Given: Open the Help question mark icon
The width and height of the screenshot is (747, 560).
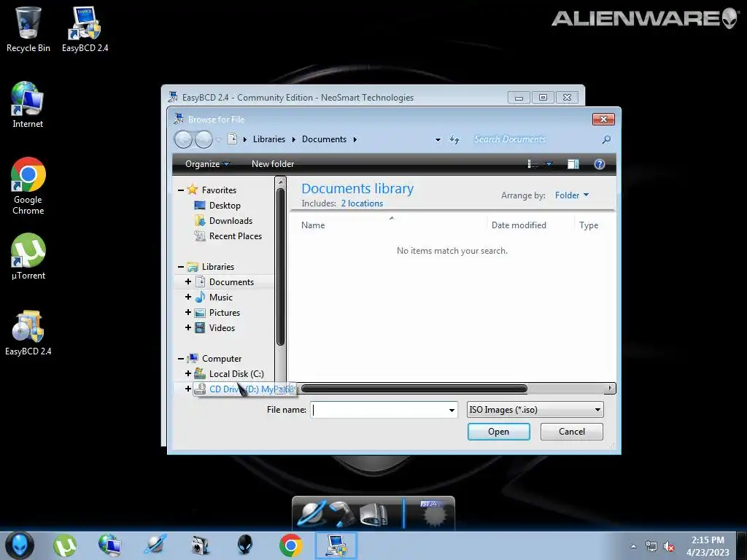Looking at the screenshot, I should coord(600,164).
